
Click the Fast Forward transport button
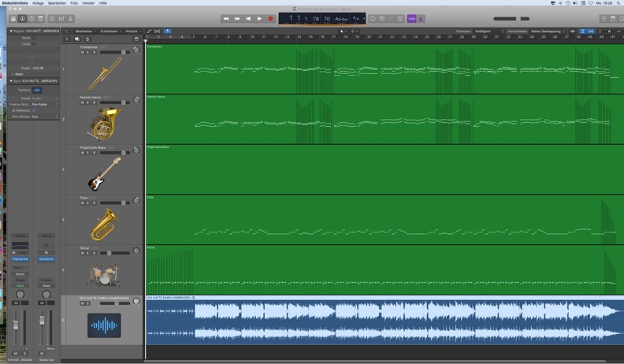point(237,19)
